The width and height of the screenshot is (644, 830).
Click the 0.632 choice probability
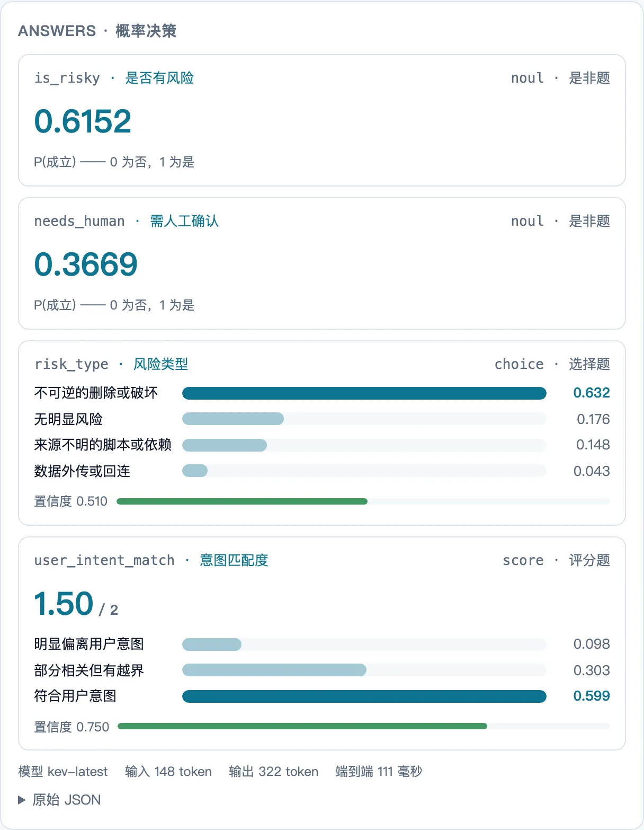tap(592, 393)
